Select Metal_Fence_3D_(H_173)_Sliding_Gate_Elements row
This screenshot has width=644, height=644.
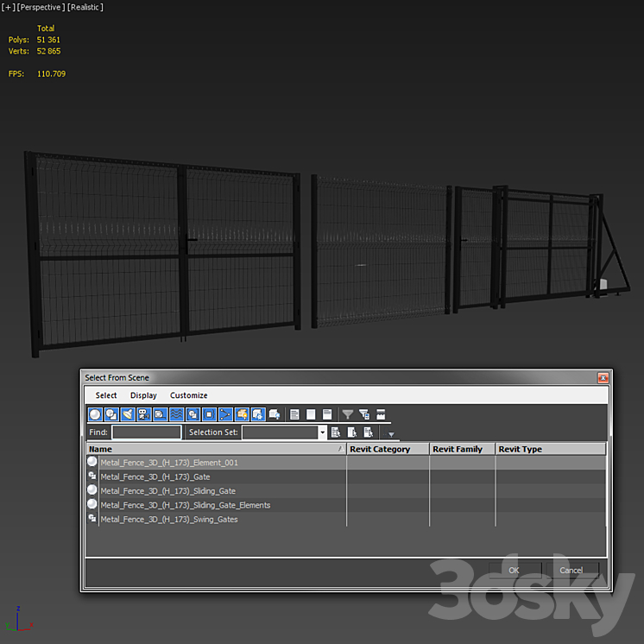[x=346, y=505]
